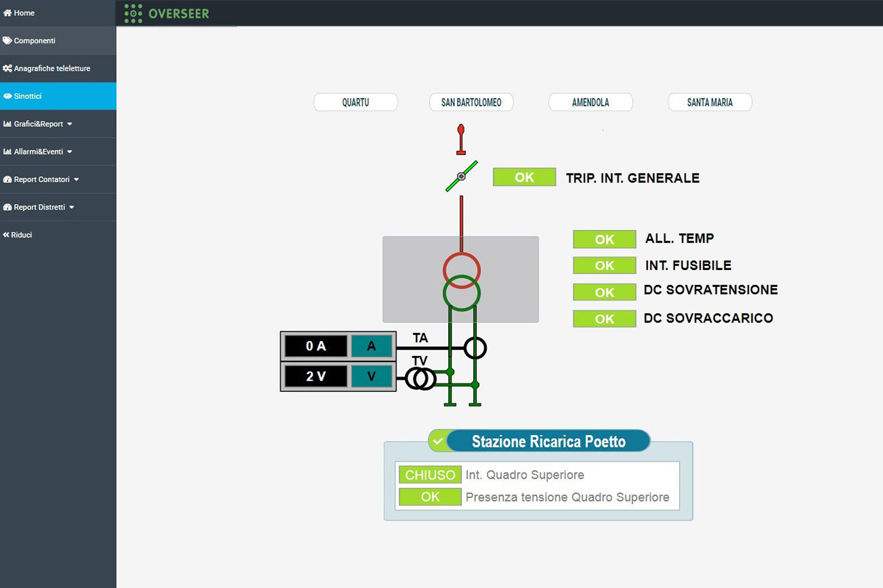
Task: Click the OVERSEER title text
Action: pyautogui.click(x=179, y=13)
